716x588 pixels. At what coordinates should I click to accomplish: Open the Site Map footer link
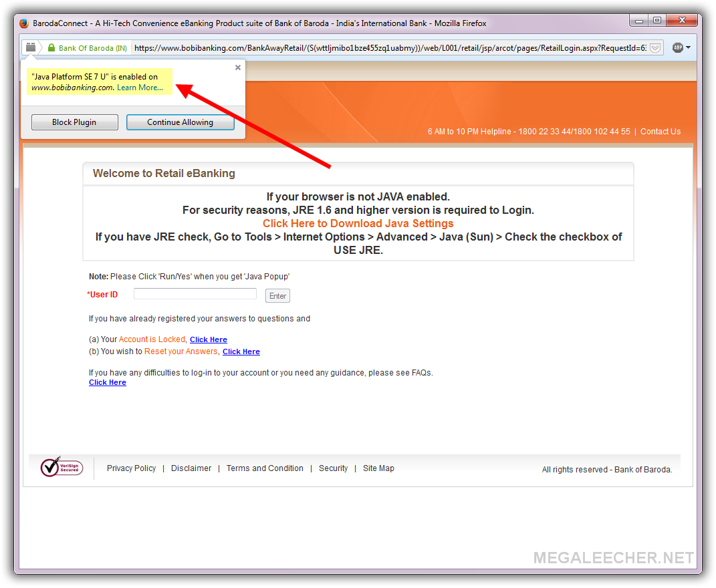378,468
